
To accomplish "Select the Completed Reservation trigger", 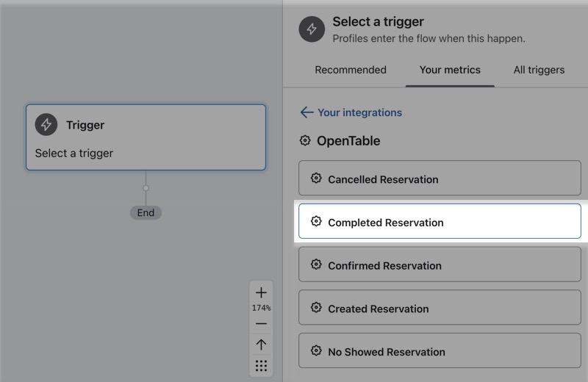I will 440,222.
